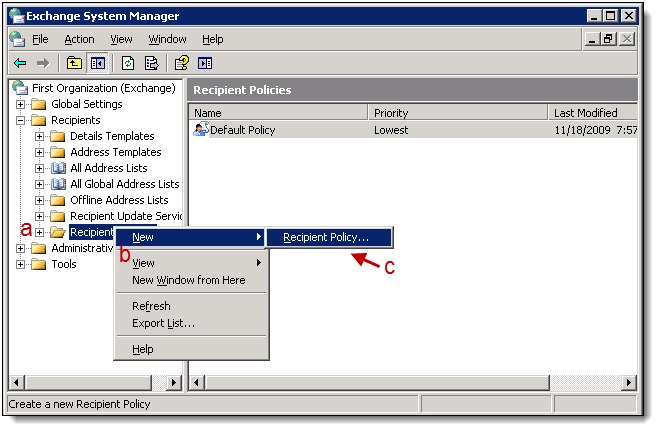This screenshot has height=433, width=661.
Task: Click the results pane horizontal scrollbar thumb
Action: point(377,383)
